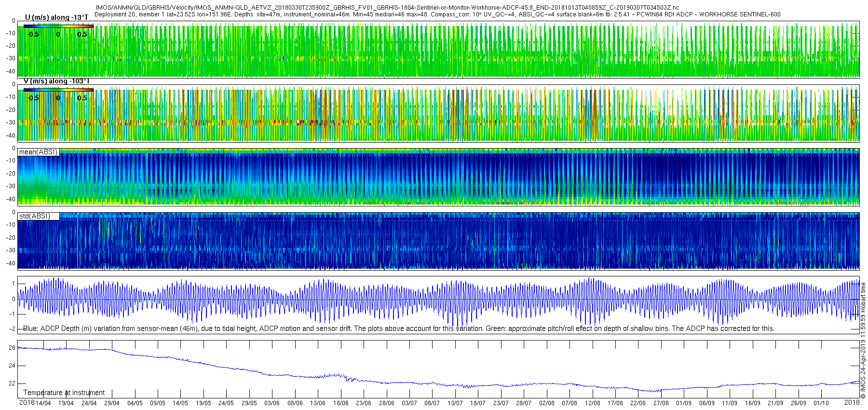Click the '28/07' date tick
The image size is (868, 410).
pos(524,403)
